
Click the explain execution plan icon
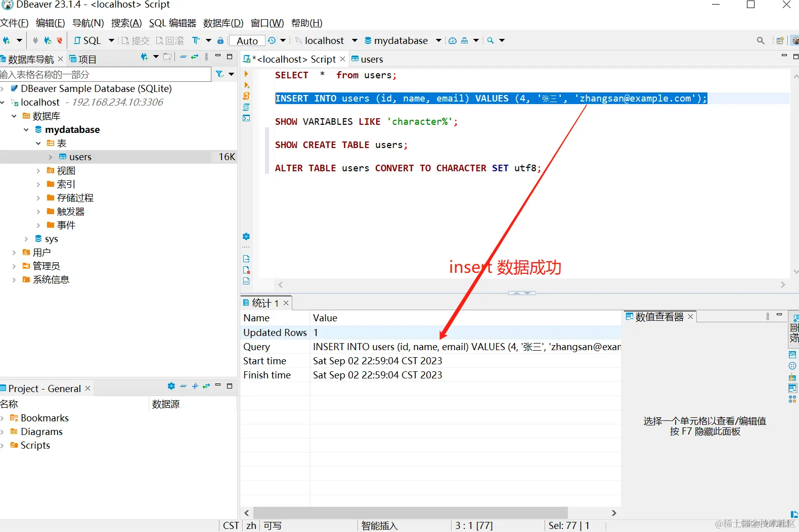pyautogui.click(x=246, y=107)
